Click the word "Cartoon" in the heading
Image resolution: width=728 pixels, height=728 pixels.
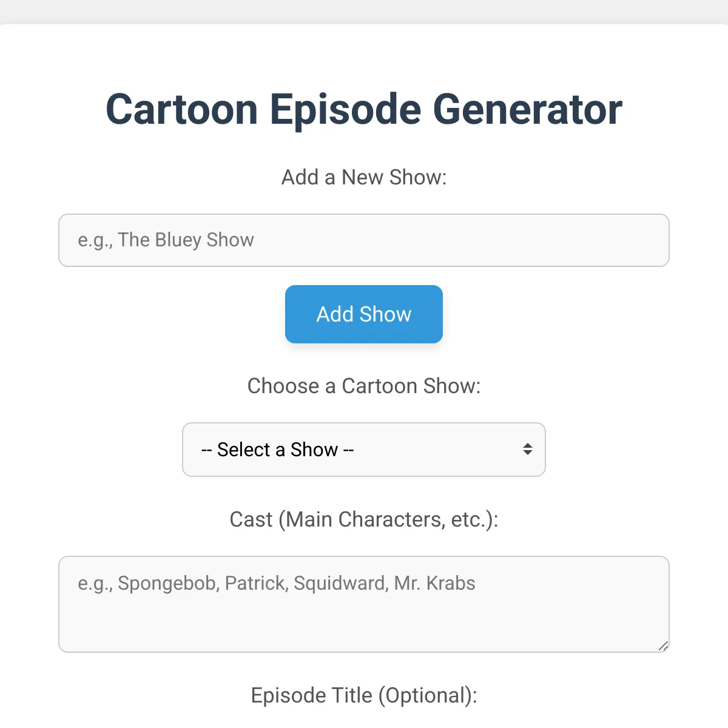[x=182, y=109]
